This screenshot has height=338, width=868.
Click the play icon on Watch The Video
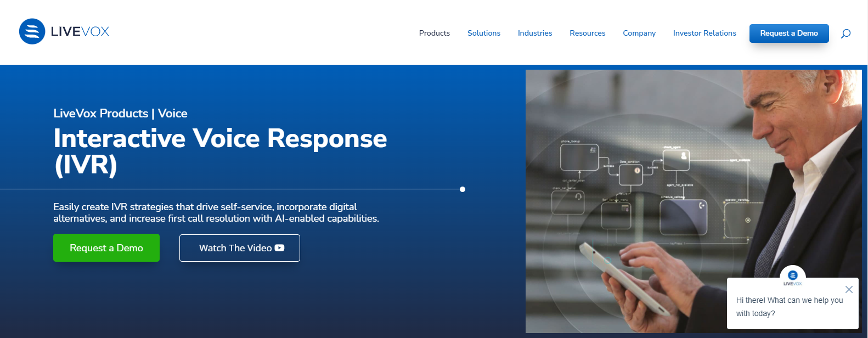pos(280,248)
